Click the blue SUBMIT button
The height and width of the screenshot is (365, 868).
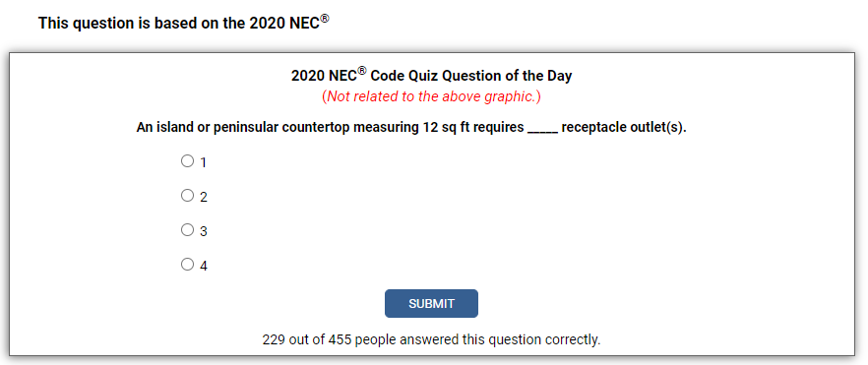tap(431, 304)
